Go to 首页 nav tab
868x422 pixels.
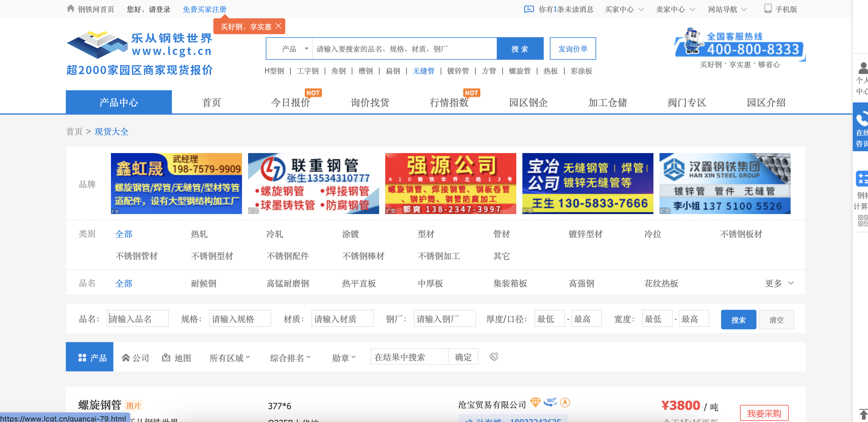(211, 102)
